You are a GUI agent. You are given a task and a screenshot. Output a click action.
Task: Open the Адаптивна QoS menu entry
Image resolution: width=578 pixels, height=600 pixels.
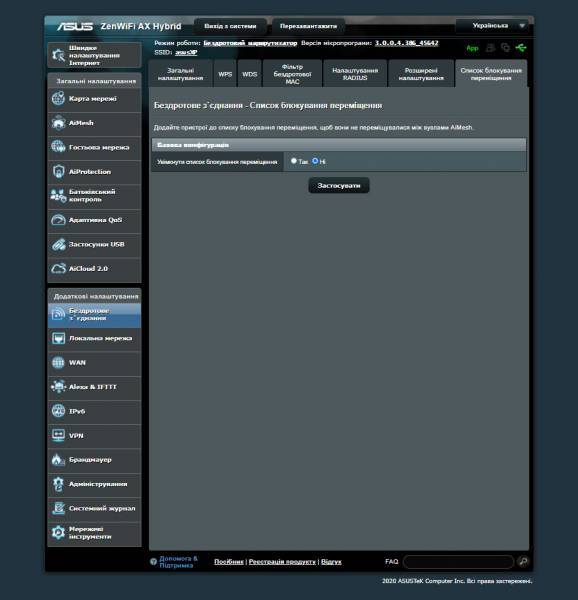tap(94, 220)
